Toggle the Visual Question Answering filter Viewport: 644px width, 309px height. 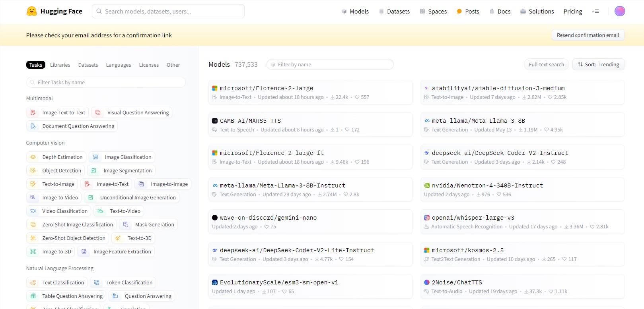click(132, 113)
